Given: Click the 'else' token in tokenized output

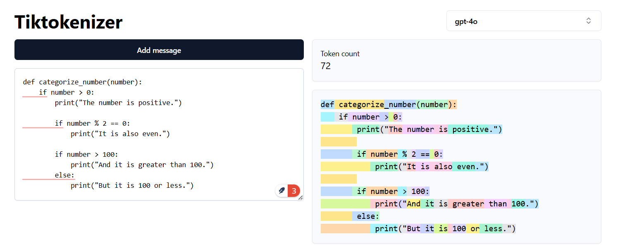Looking at the screenshot, I should click(x=365, y=216).
